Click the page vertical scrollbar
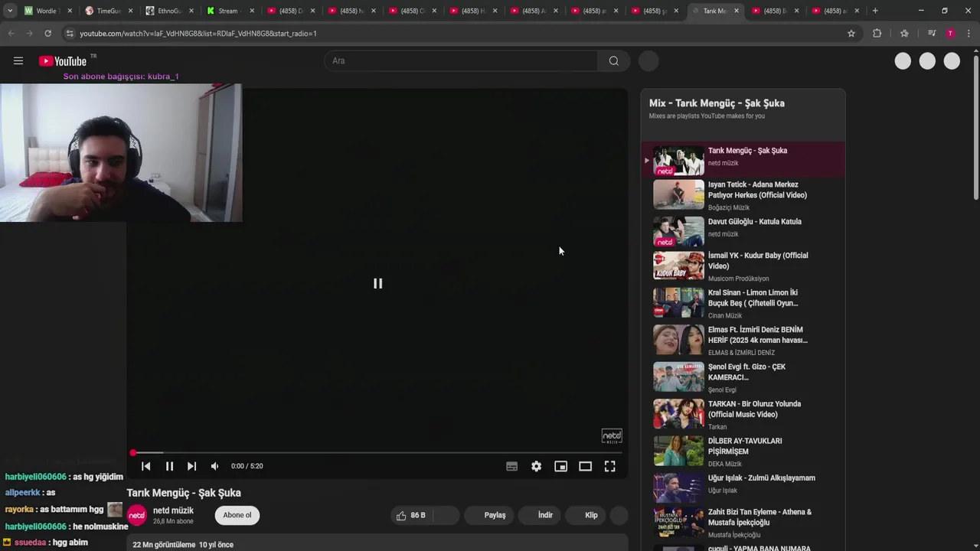 (976, 126)
